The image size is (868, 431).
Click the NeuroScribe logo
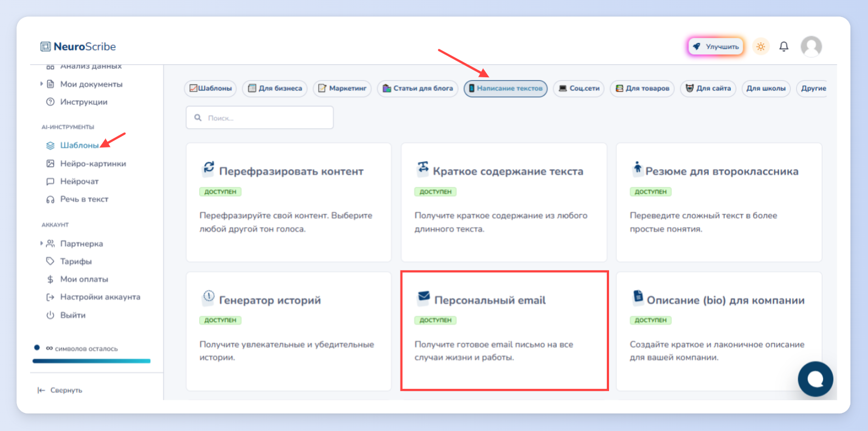(78, 47)
